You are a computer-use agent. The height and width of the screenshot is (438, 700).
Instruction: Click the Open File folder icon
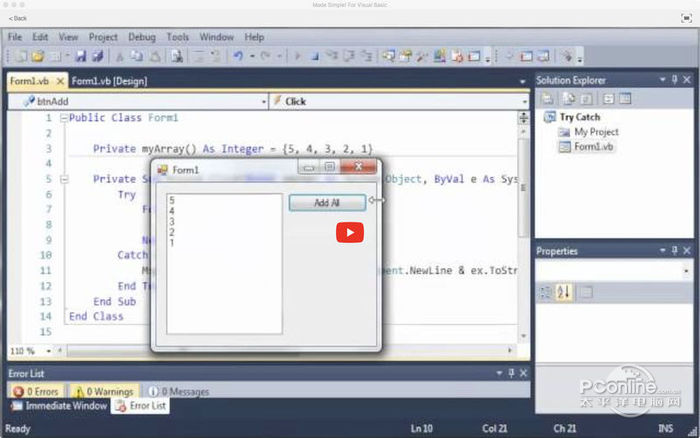click(x=37, y=57)
